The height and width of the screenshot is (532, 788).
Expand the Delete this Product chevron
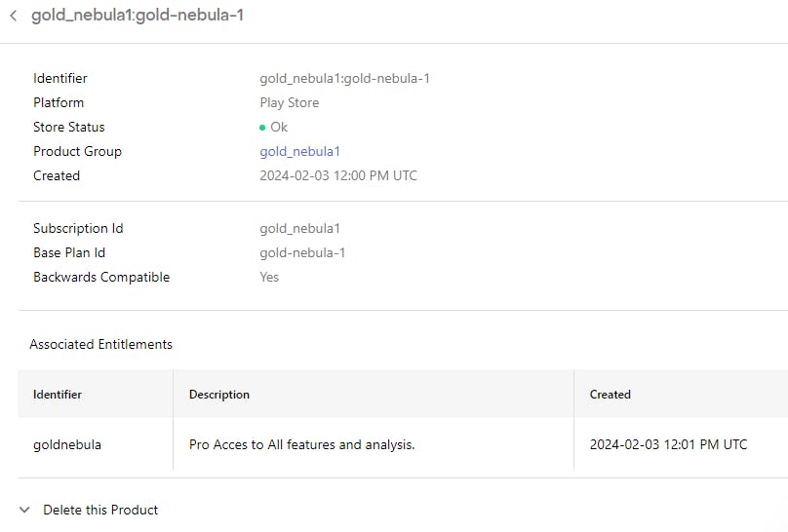(24, 510)
